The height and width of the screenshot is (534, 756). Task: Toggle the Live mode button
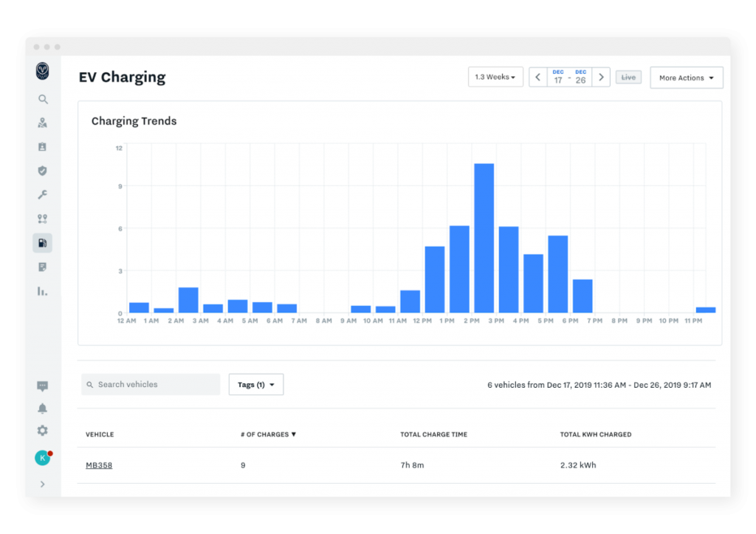[628, 78]
